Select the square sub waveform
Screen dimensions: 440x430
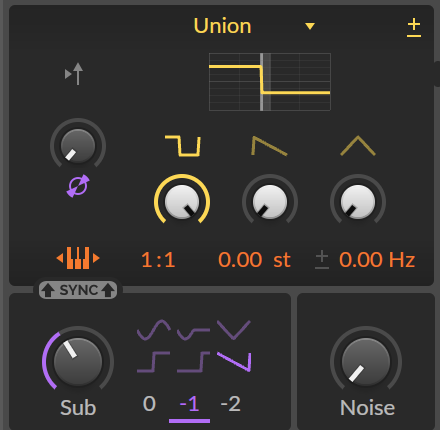[154, 362]
